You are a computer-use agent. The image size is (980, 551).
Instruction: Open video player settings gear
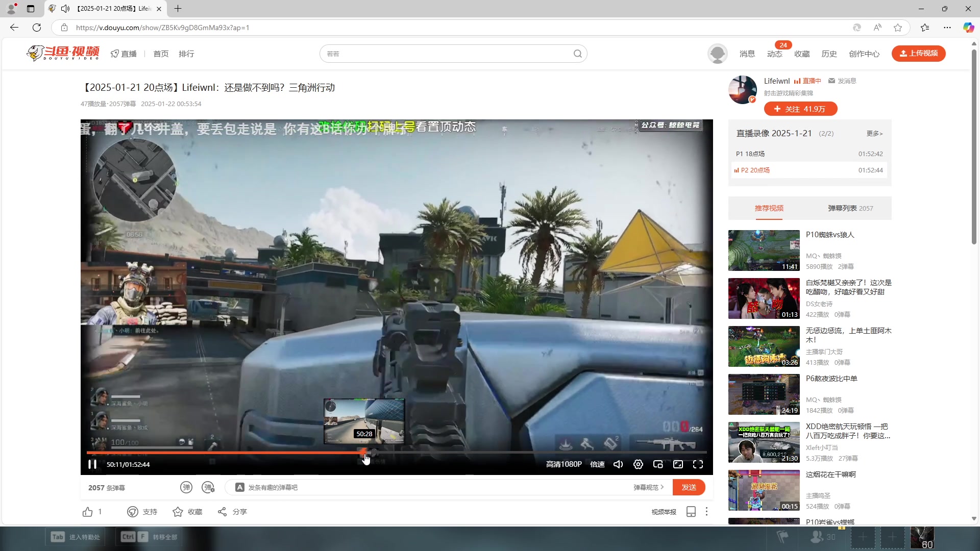click(x=638, y=464)
